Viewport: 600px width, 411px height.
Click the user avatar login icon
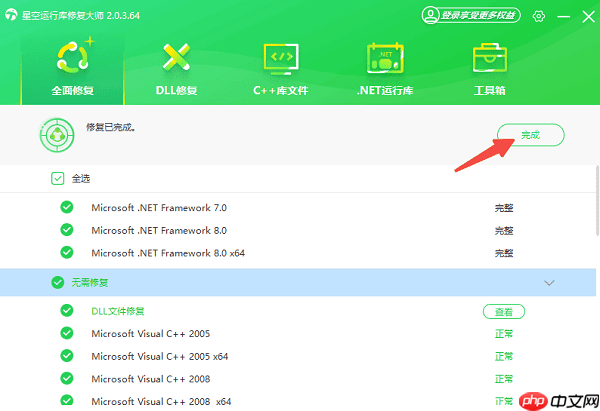(430, 15)
